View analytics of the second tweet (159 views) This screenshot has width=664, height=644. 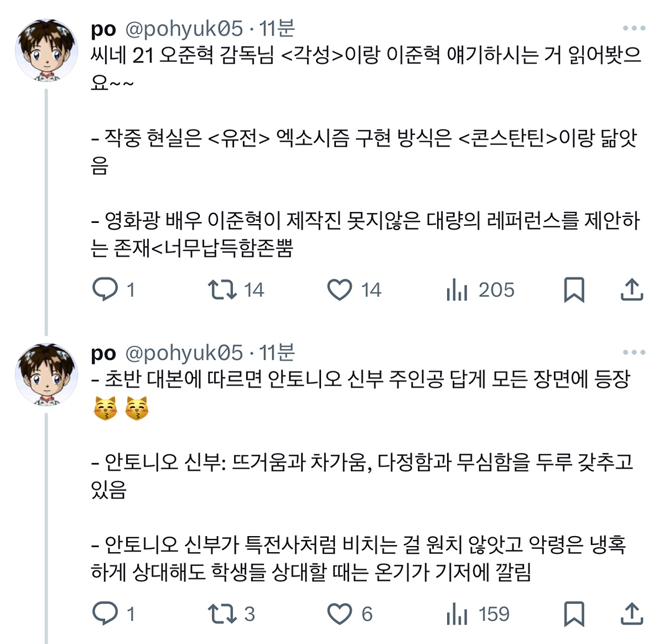(457, 614)
